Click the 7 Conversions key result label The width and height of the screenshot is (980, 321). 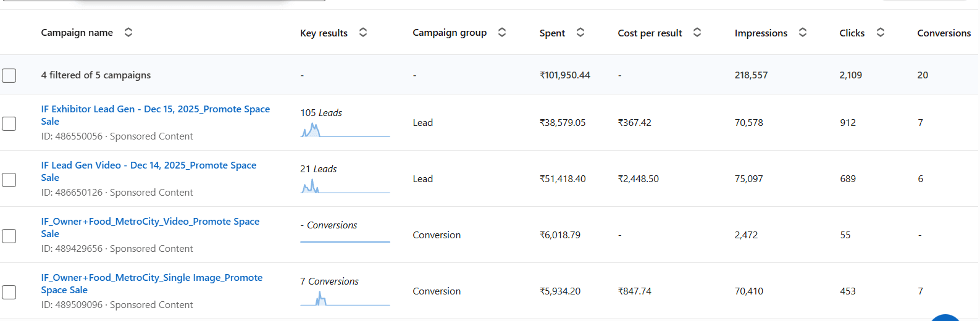click(329, 281)
